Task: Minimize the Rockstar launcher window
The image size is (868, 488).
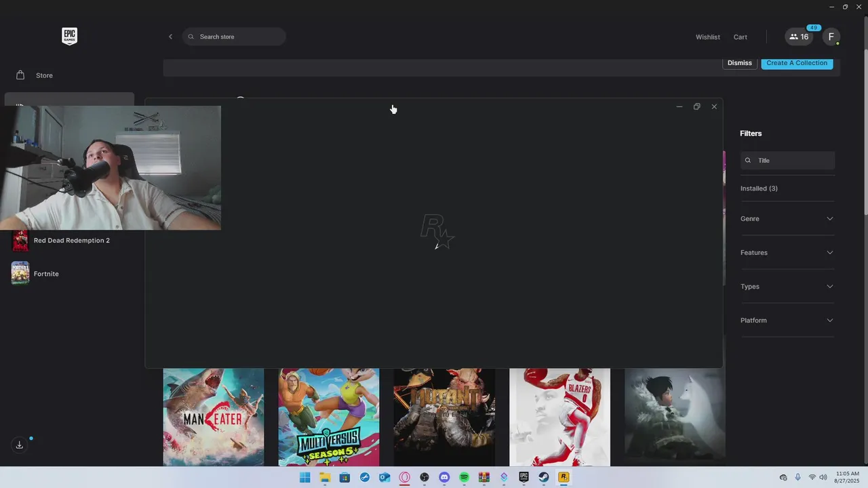Action: click(x=679, y=106)
